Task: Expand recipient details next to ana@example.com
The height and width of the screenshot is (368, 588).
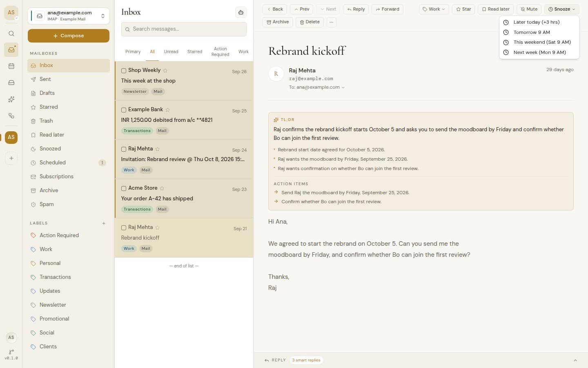Action: coord(343,88)
